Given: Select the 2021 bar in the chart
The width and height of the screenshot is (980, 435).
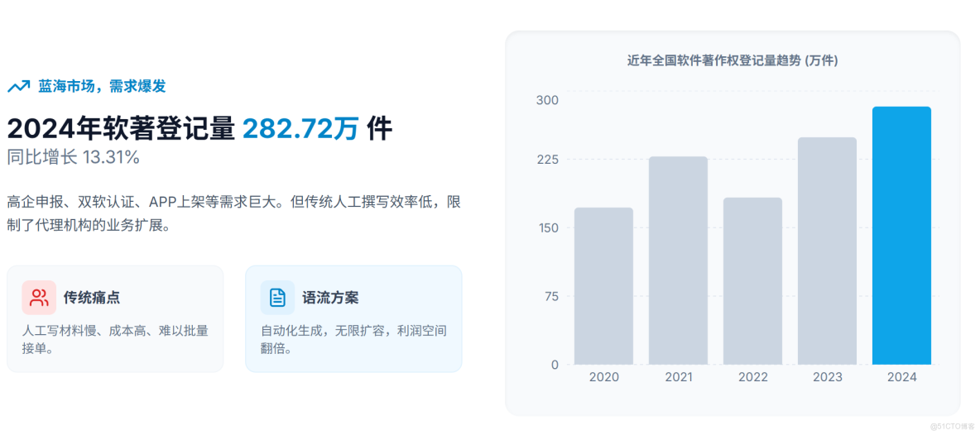Looking at the screenshot, I should pos(678,261).
